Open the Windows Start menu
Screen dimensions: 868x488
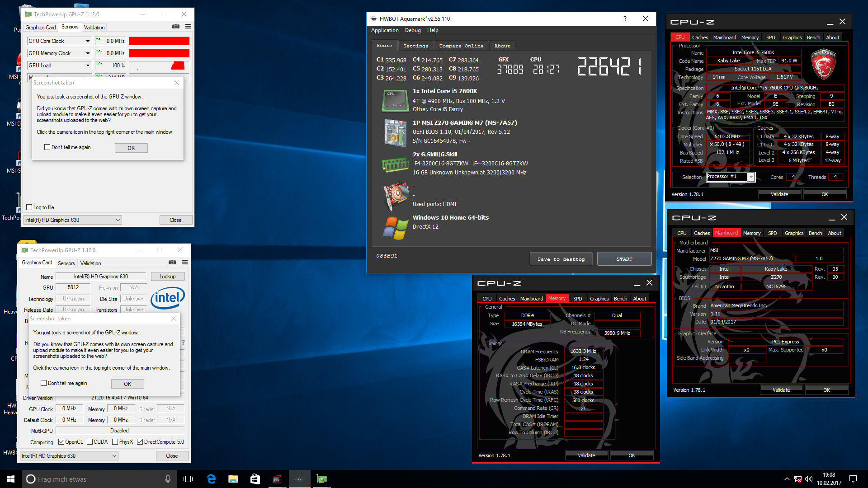coord(11,479)
